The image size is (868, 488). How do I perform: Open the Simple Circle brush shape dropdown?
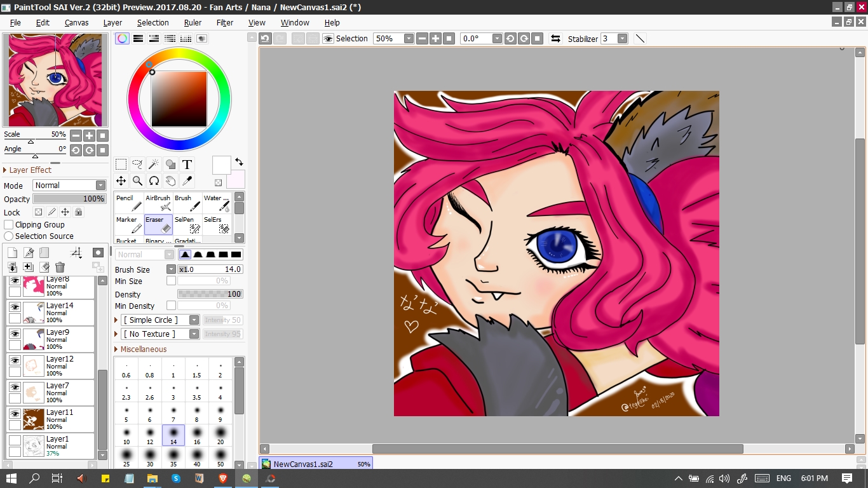pos(160,320)
